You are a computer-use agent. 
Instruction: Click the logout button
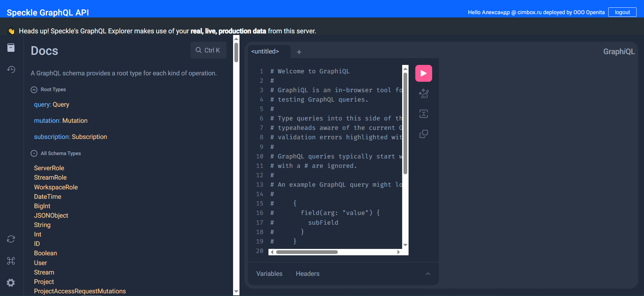coord(622,12)
